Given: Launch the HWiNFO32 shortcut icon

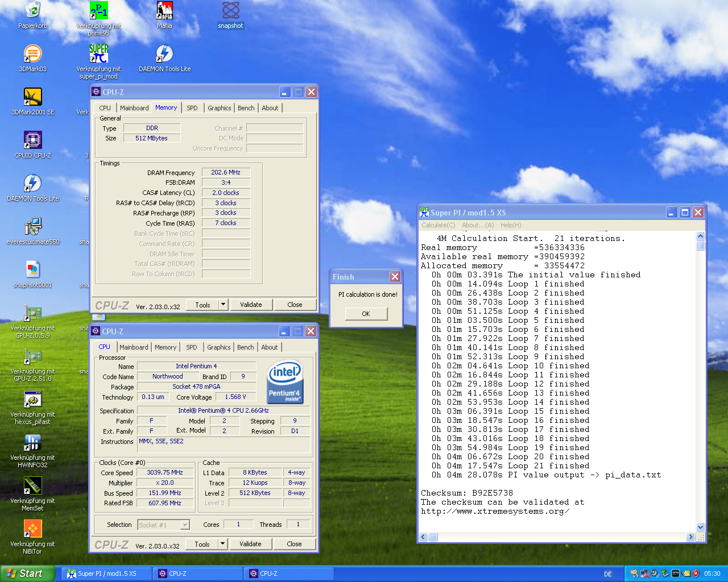Looking at the screenshot, I should pyautogui.click(x=33, y=443).
